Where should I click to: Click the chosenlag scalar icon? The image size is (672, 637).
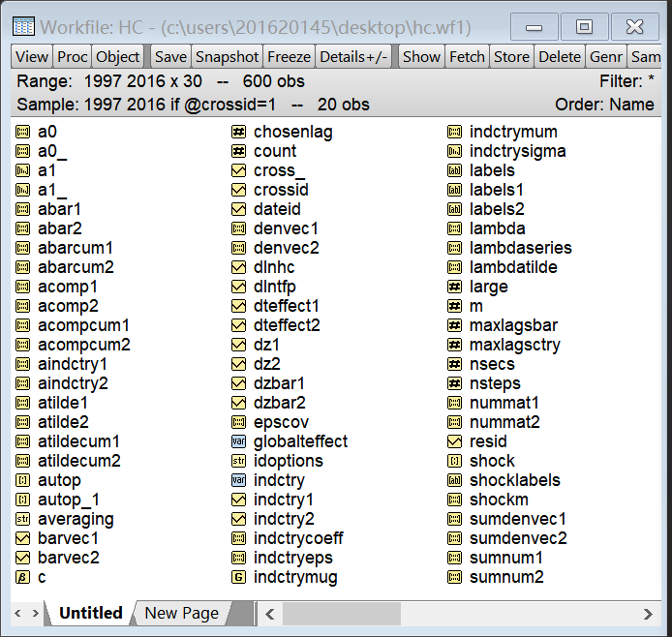coord(239,132)
